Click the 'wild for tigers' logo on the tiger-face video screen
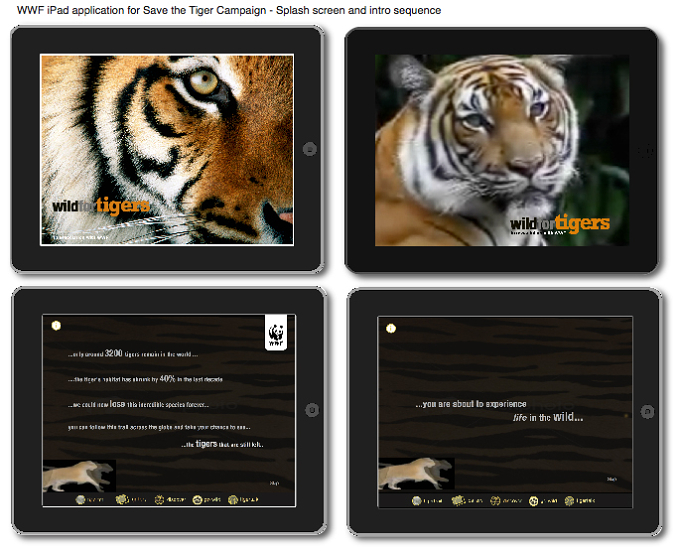The width and height of the screenshot is (680, 551). coord(559,223)
